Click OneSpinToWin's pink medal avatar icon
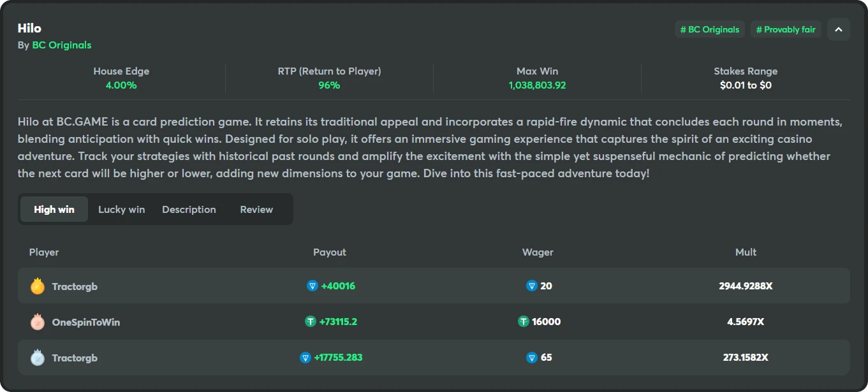 point(38,322)
